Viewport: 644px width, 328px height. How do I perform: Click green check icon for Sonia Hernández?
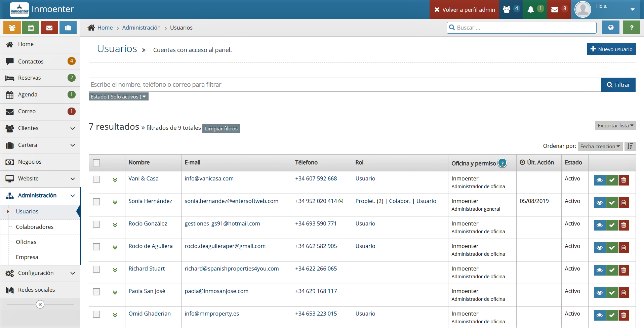pos(612,203)
